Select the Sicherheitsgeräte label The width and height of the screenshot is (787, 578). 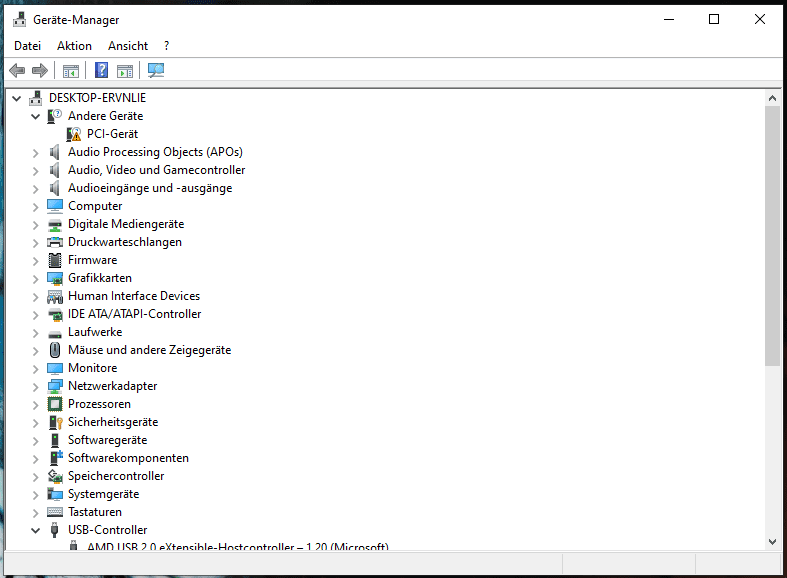113,422
